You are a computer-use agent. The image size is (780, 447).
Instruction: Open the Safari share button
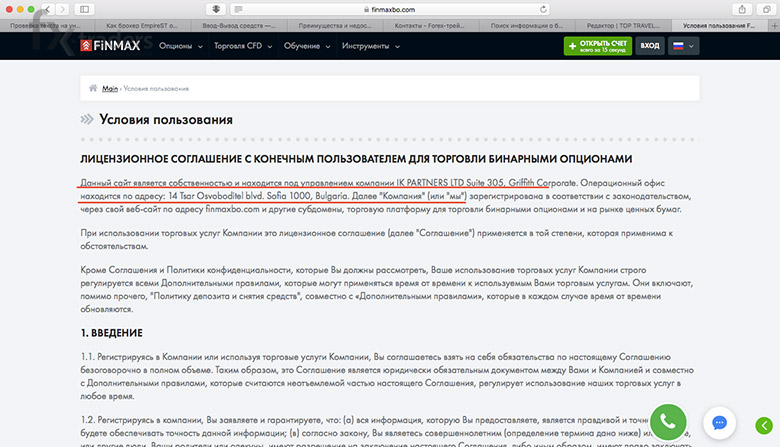click(x=742, y=9)
